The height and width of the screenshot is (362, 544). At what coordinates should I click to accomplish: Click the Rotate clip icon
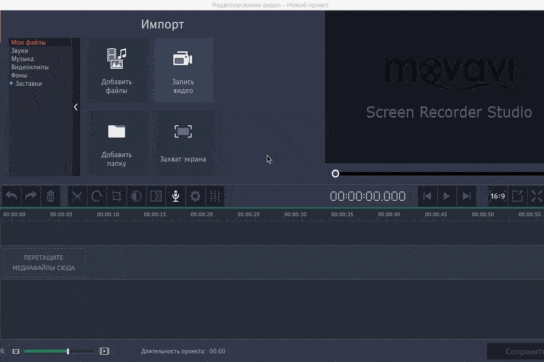[x=97, y=196]
